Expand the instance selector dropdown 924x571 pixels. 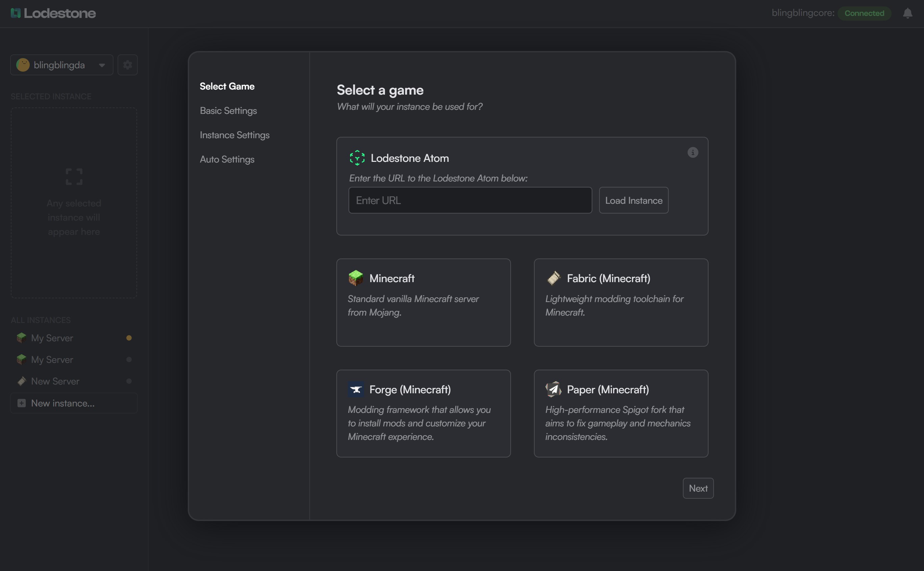[102, 65]
